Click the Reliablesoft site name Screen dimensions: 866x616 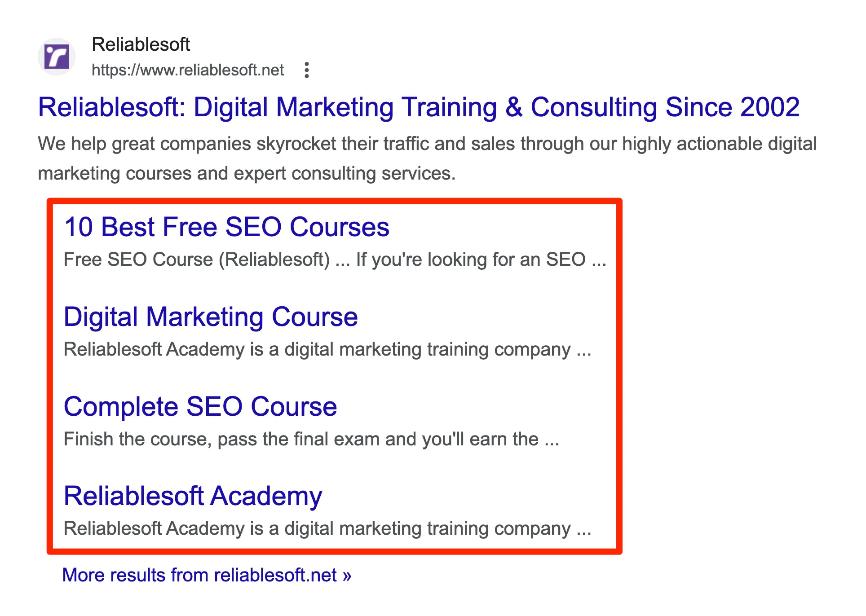coord(141,44)
